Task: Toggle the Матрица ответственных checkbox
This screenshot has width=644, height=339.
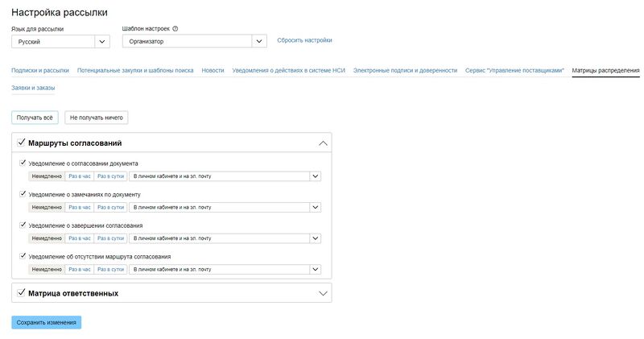Action: coord(22,292)
